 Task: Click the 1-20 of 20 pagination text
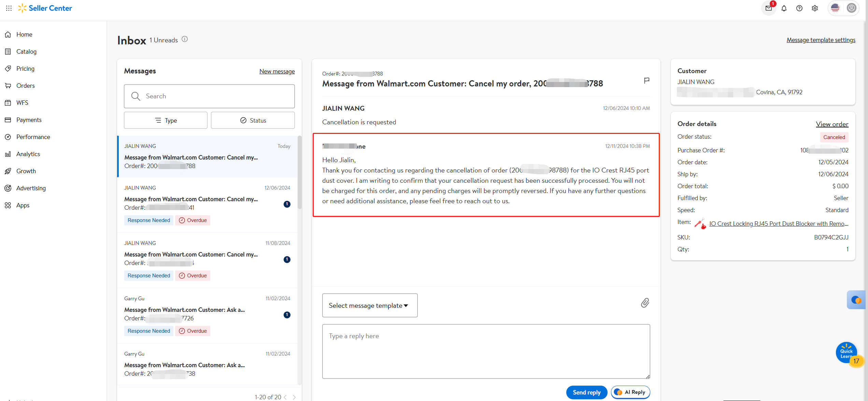tap(268, 397)
